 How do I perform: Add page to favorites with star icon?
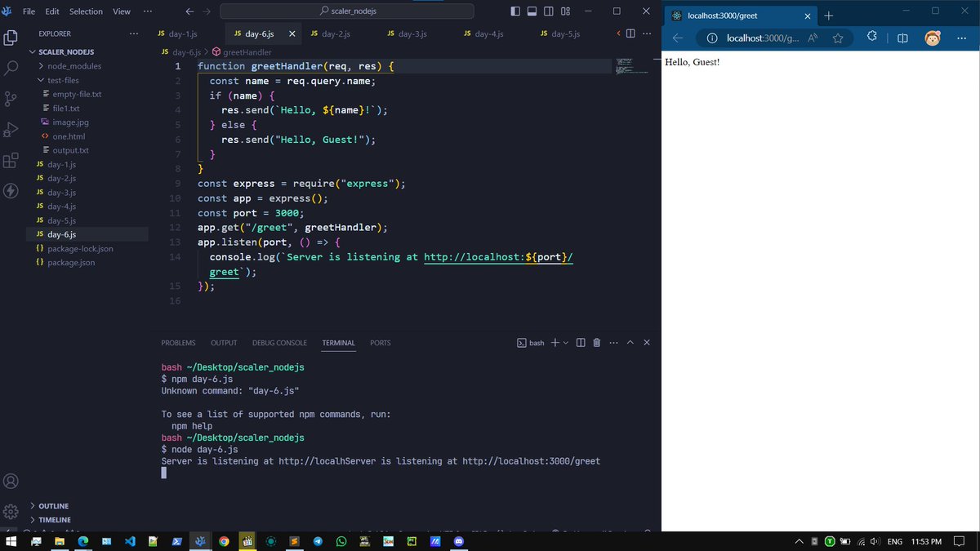[838, 38]
